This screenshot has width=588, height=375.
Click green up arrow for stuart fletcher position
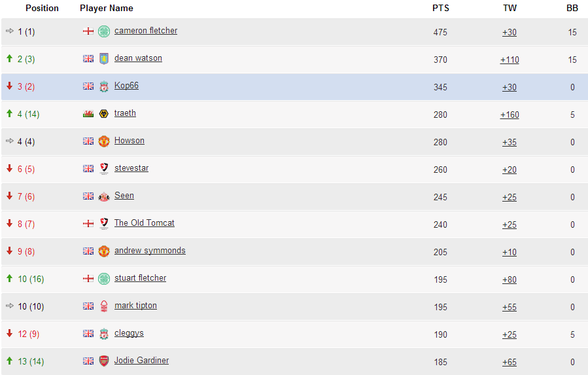coord(9,278)
